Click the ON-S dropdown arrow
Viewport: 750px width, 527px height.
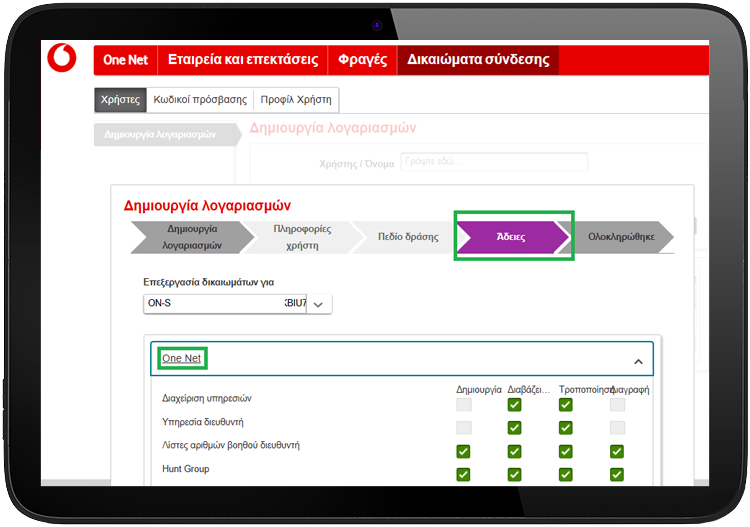319,304
